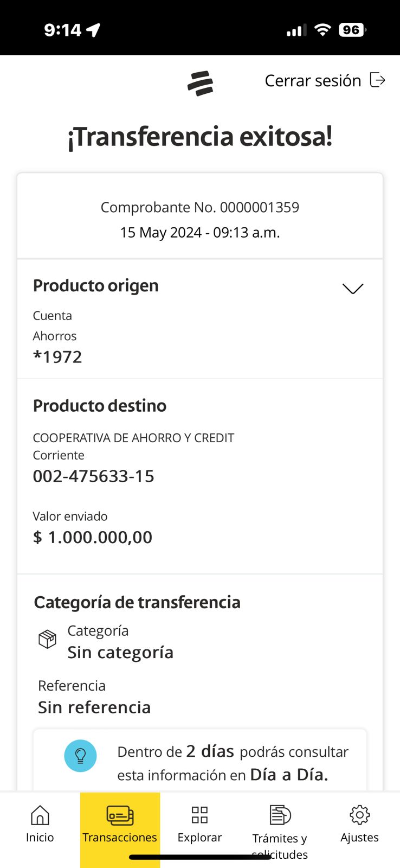The image size is (400, 868).
Task: Tap the Comprobante No. 0000001359 text
Action: click(199, 207)
